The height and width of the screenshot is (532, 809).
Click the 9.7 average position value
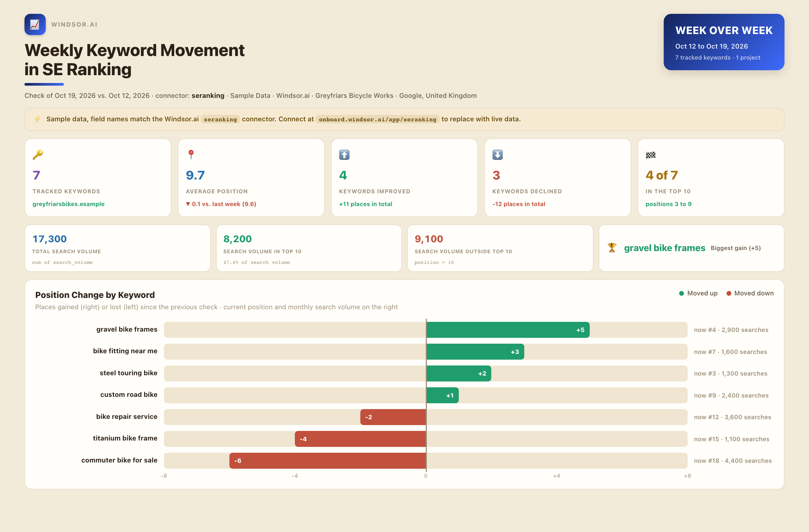click(x=196, y=175)
